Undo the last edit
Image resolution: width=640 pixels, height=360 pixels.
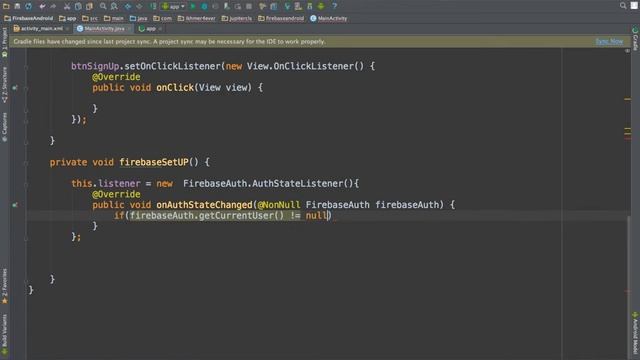(42, 6)
